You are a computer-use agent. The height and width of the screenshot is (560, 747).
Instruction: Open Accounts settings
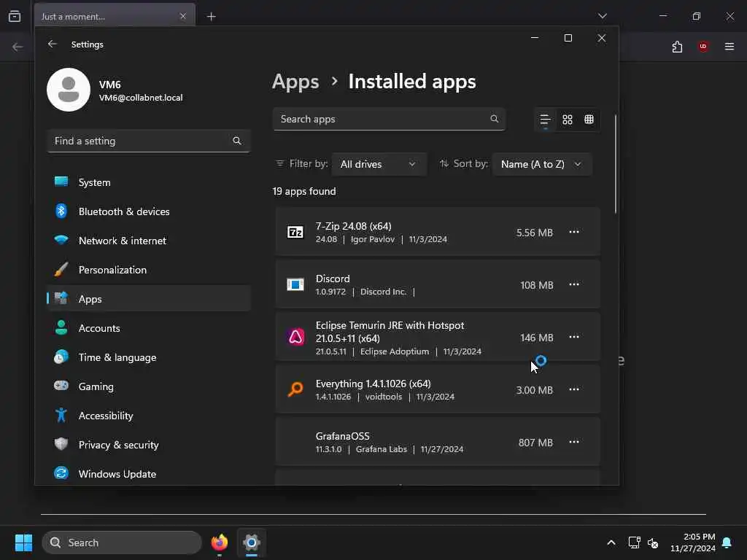[x=149, y=328]
